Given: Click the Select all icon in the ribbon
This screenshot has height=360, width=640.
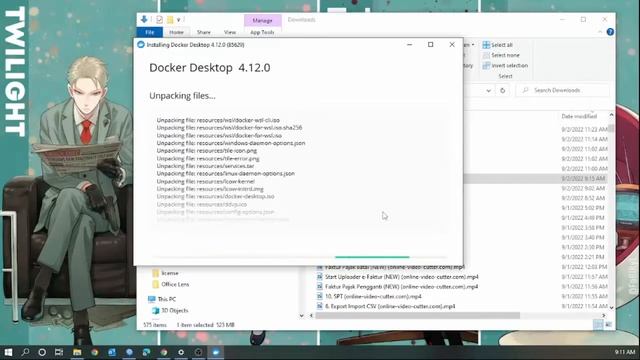Looking at the screenshot, I should [x=486, y=45].
